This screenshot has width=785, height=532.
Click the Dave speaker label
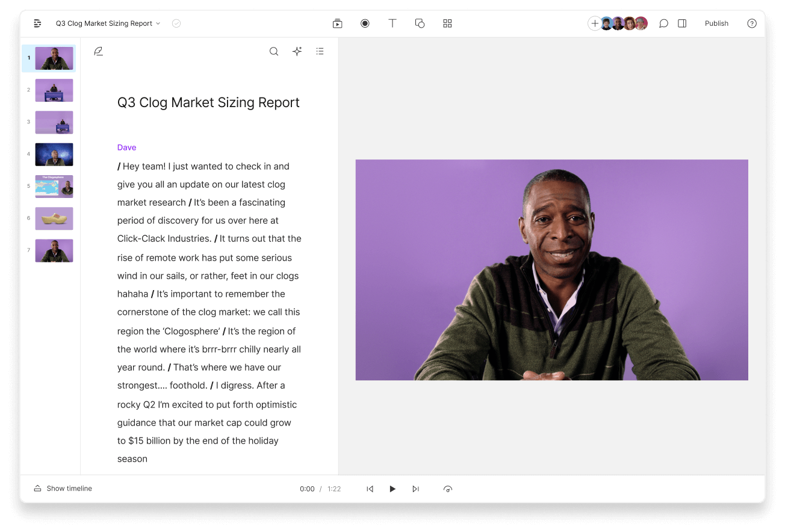click(x=127, y=147)
